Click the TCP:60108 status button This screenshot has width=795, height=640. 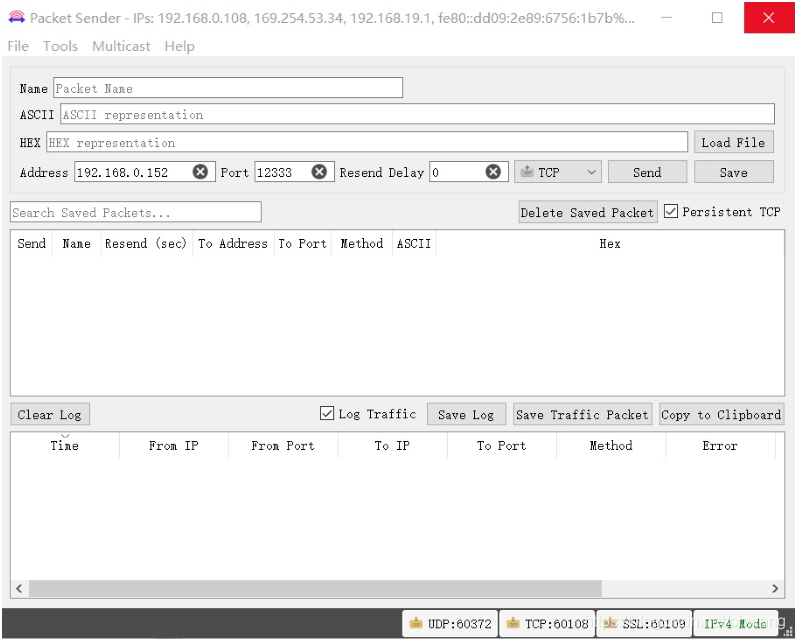point(547,623)
